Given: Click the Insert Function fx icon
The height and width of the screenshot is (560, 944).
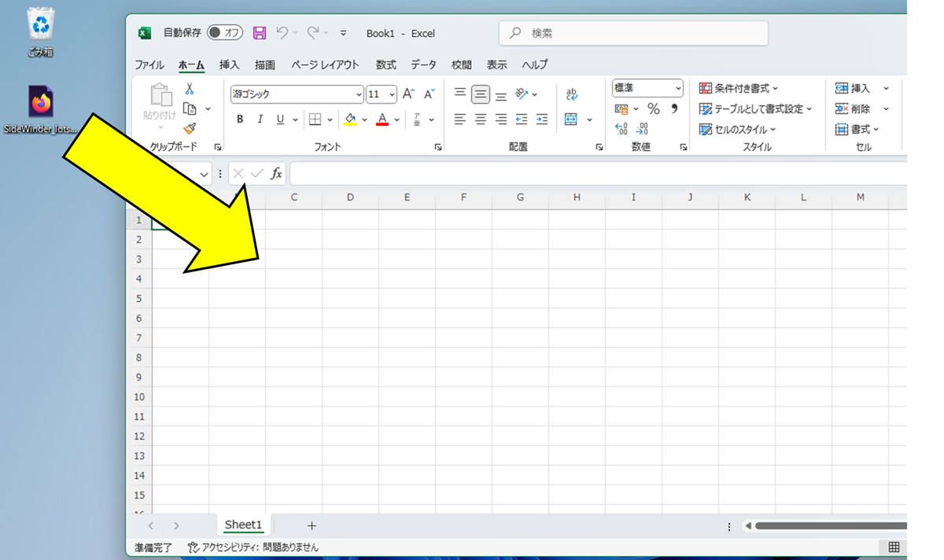Looking at the screenshot, I should click(276, 174).
